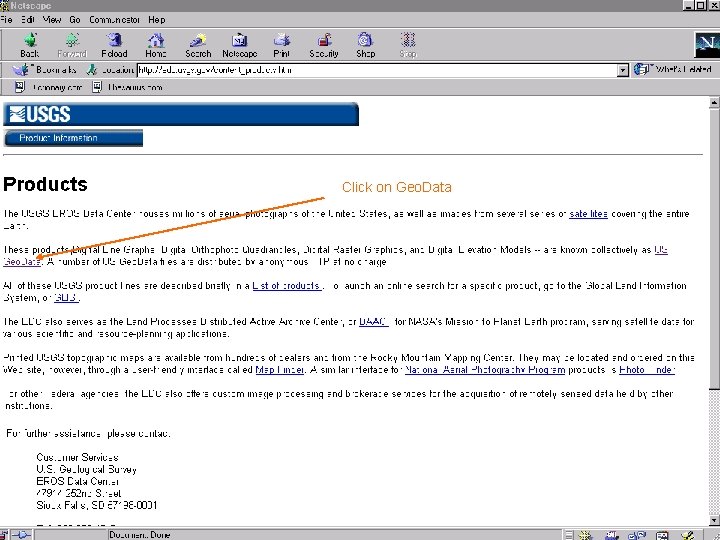Click the Map Finder link
Viewport: 720px width, 540px height.
[280, 370]
